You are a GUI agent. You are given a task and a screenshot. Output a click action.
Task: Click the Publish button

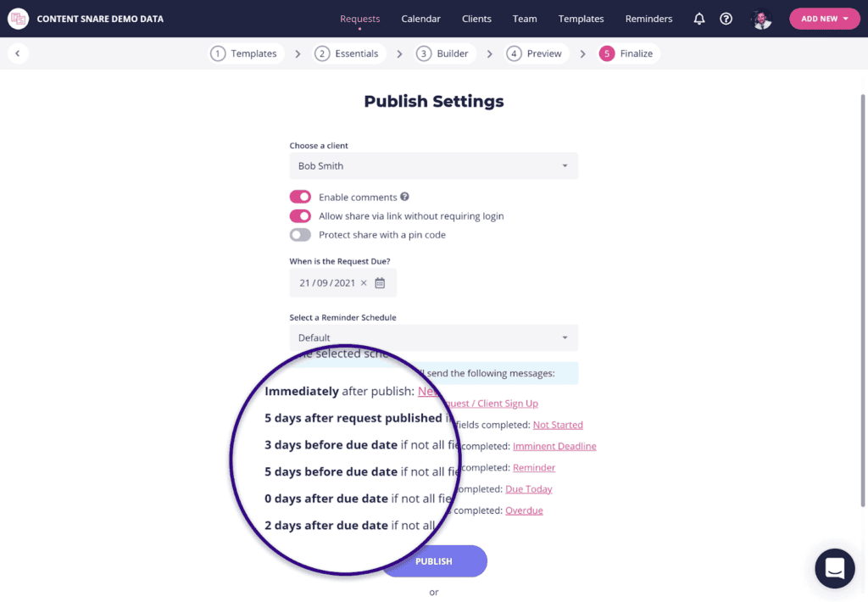tap(435, 561)
